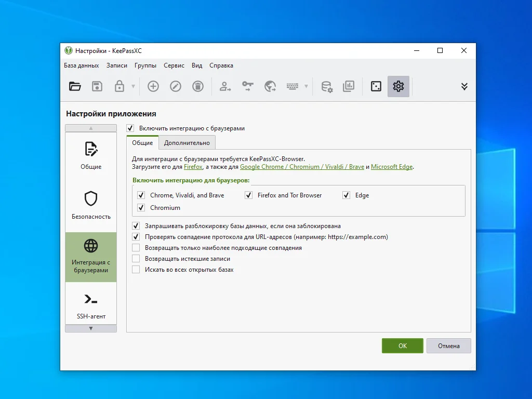Maximize the KeePassXC window
This screenshot has height=399, width=532.
pos(440,50)
